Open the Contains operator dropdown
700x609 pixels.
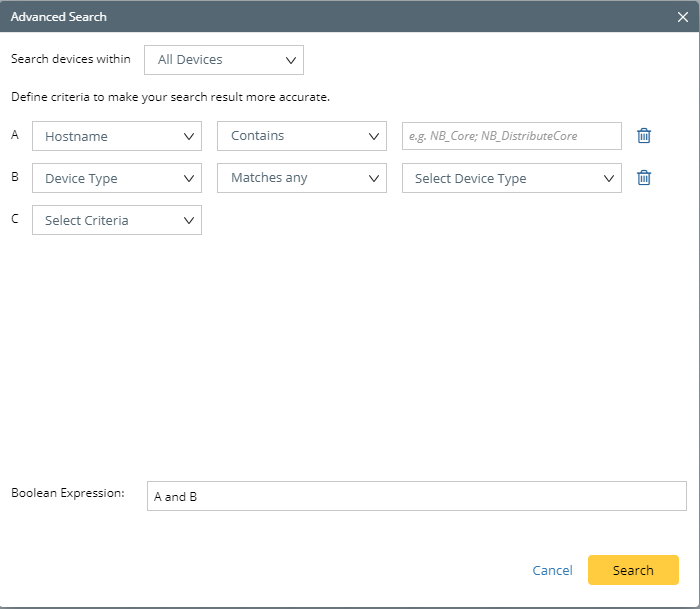301,136
